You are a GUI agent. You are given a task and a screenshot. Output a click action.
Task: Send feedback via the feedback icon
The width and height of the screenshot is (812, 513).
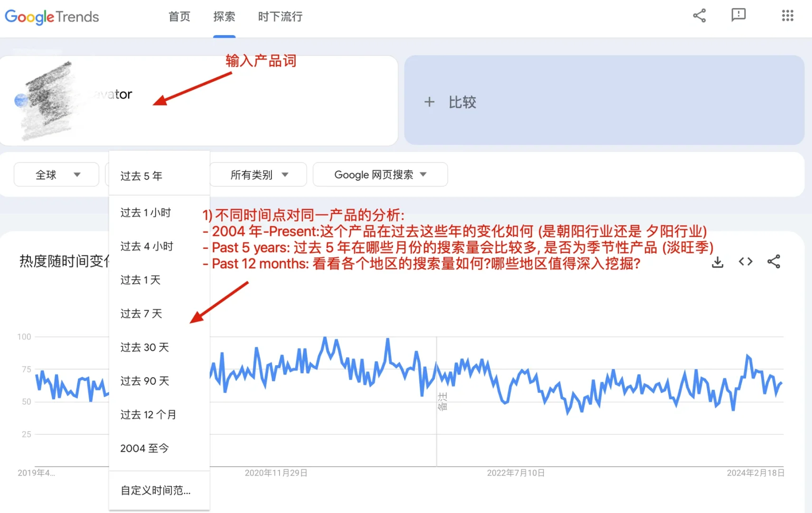tap(738, 15)
